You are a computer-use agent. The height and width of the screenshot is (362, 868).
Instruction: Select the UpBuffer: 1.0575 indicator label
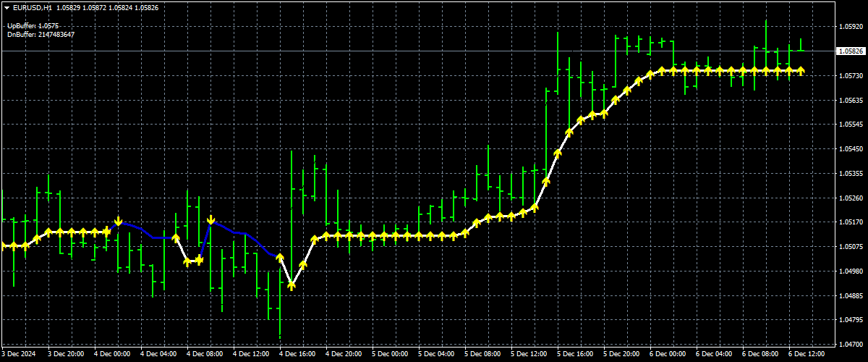click(x=33, y=26)
